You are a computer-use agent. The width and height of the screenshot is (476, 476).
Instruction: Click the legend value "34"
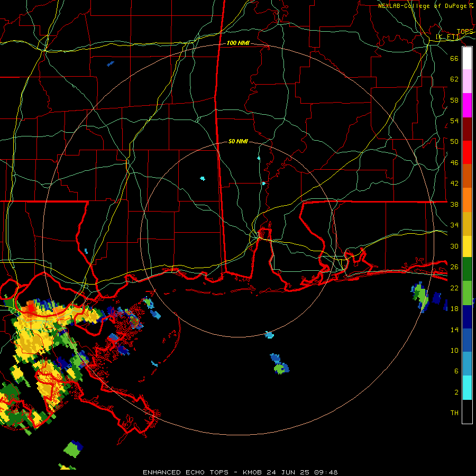pyautogui.click(x=454, y=225)
